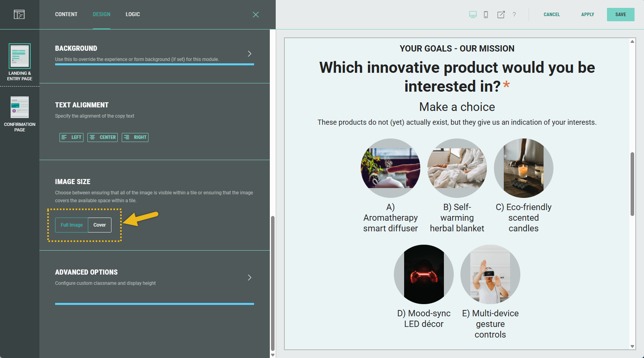Screen dimensions: 644x358
Task: Set text alignment to Center
Action: point(102,137)
